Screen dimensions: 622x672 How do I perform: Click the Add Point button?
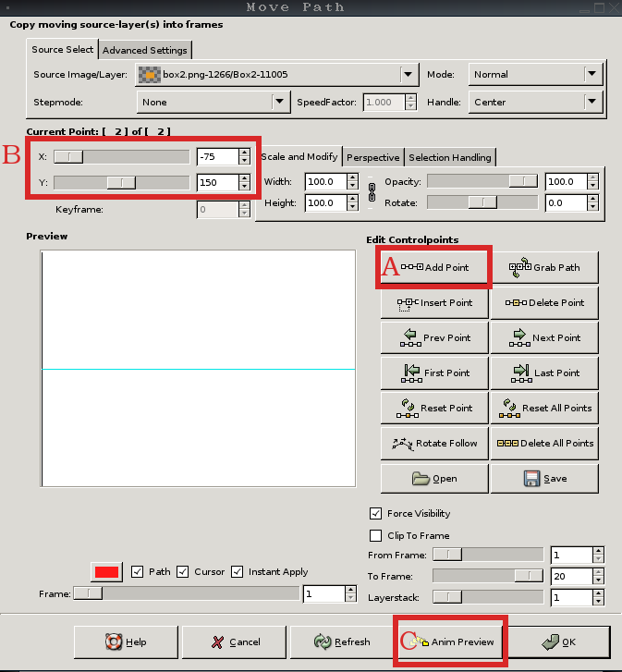[x=434, y=267]
